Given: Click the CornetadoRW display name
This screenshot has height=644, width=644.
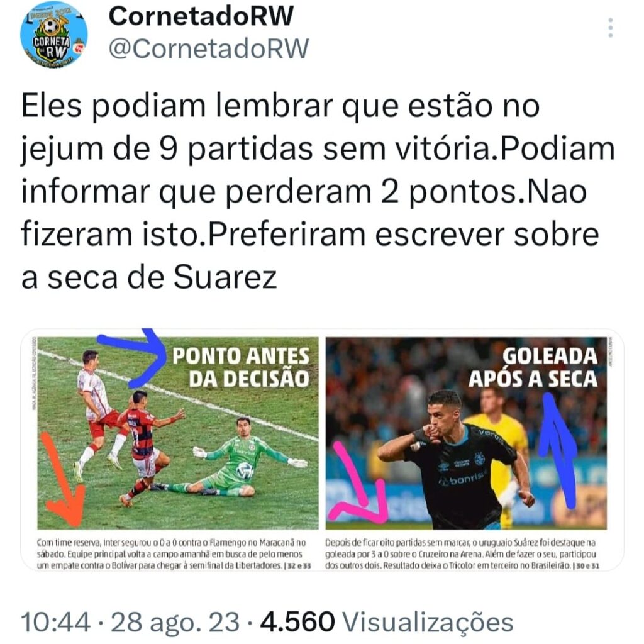Looking at the screenshot, I should (201, 16).
